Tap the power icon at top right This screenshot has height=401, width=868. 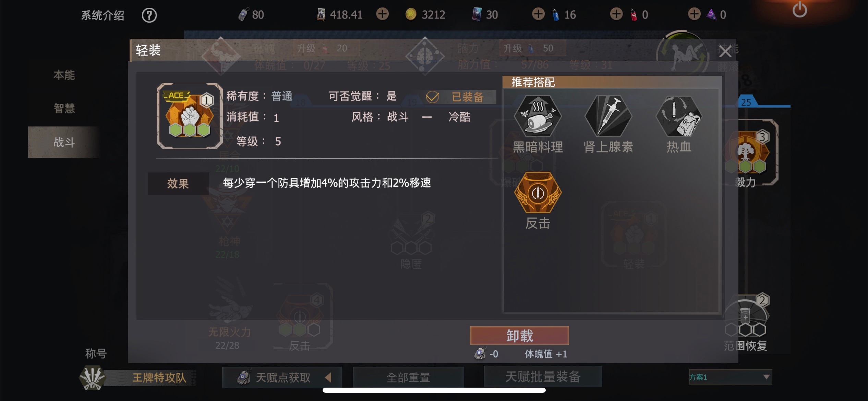799,10
